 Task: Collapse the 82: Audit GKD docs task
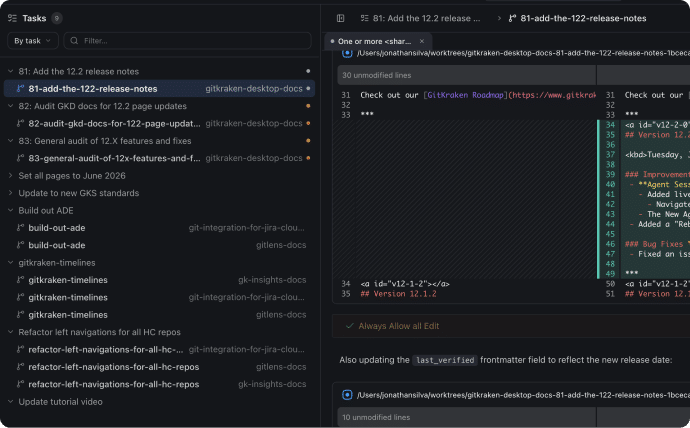pos(11,106)
